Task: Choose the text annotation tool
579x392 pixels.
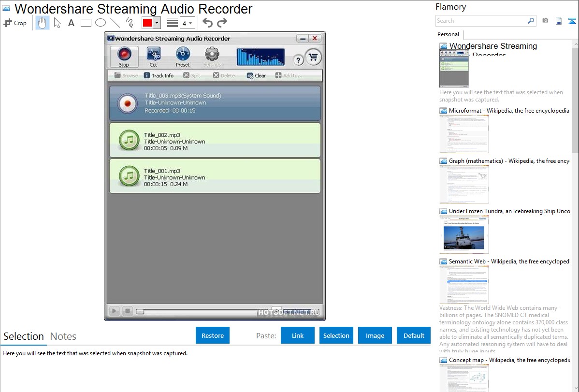Action: 71,23
